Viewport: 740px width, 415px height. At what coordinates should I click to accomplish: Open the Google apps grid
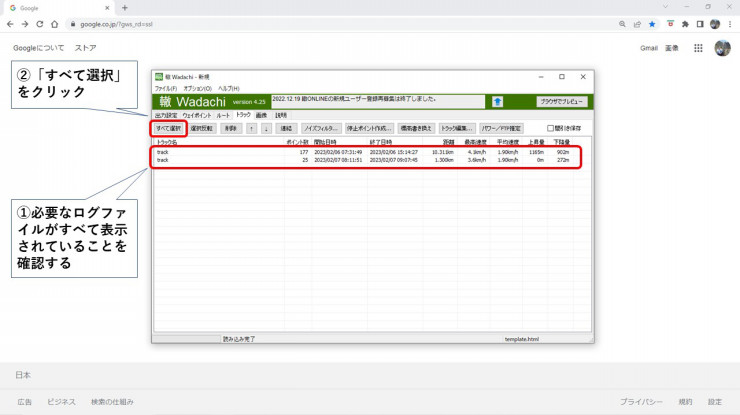click(698, 48)
